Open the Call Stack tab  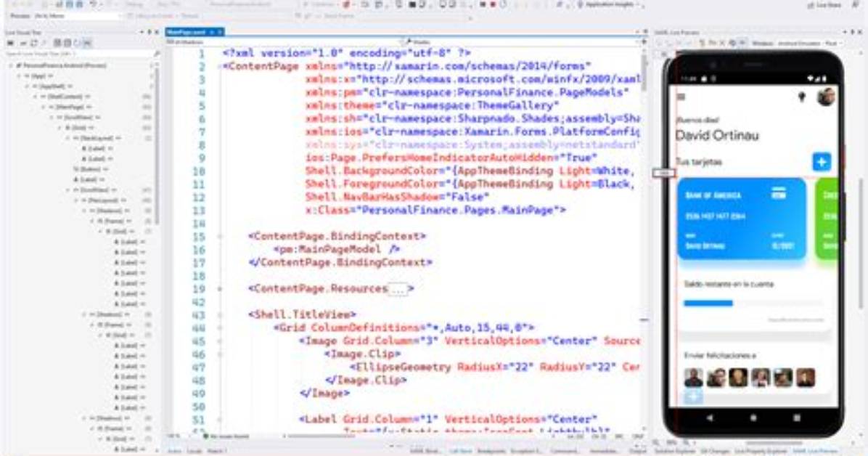(x=461, y=451)
